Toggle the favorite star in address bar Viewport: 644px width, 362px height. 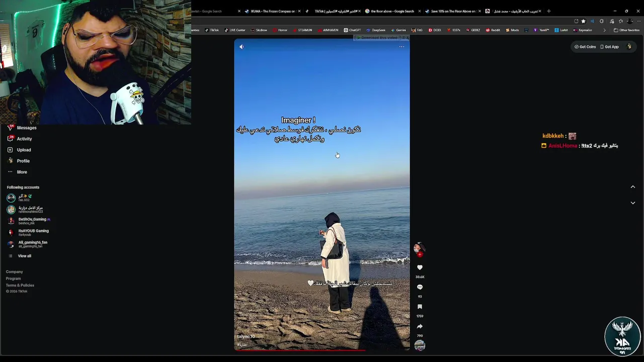point(583,21)
